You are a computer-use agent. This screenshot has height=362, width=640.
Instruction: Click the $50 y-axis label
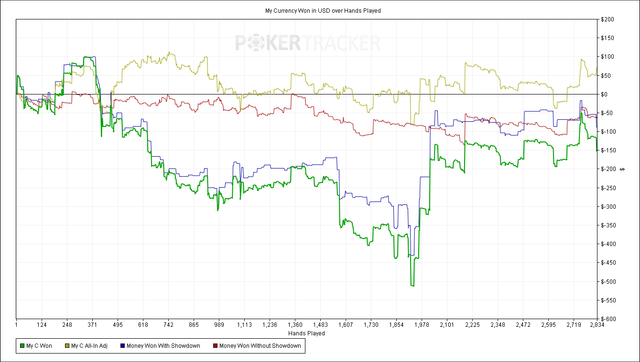coord(606,76)
